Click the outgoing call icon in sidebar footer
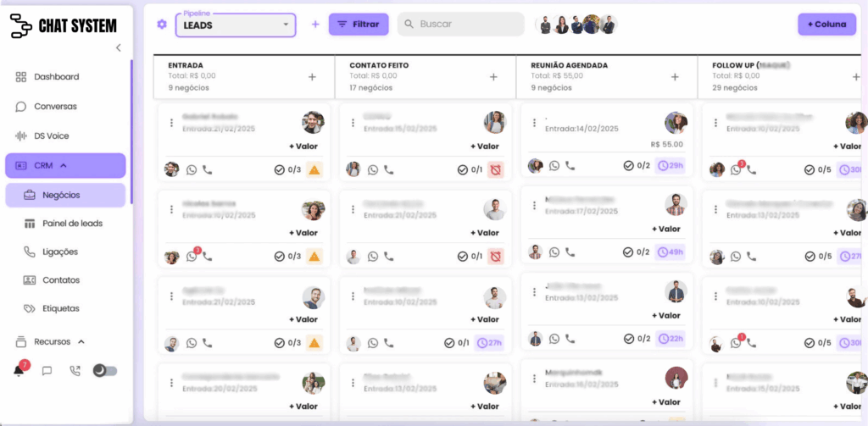Image resolution: width=868 pixels, height=426 pixels. [75, 371]
